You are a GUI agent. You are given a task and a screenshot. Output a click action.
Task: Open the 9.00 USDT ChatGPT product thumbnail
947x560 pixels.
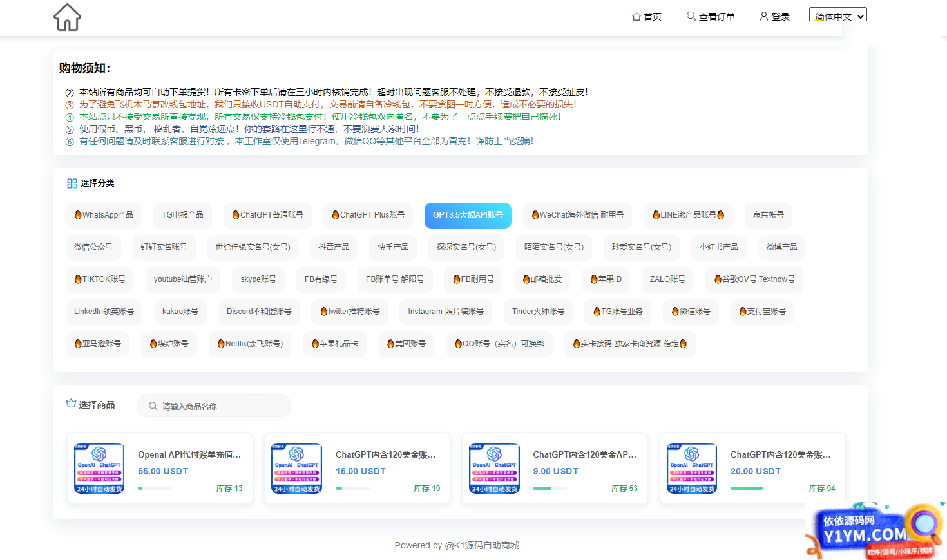(x=494, y=469)
